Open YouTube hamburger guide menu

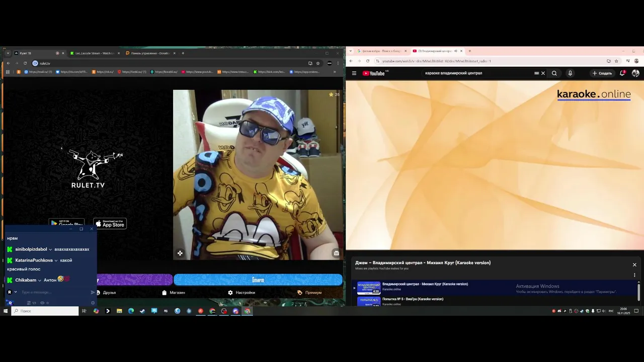click(354, 73)
